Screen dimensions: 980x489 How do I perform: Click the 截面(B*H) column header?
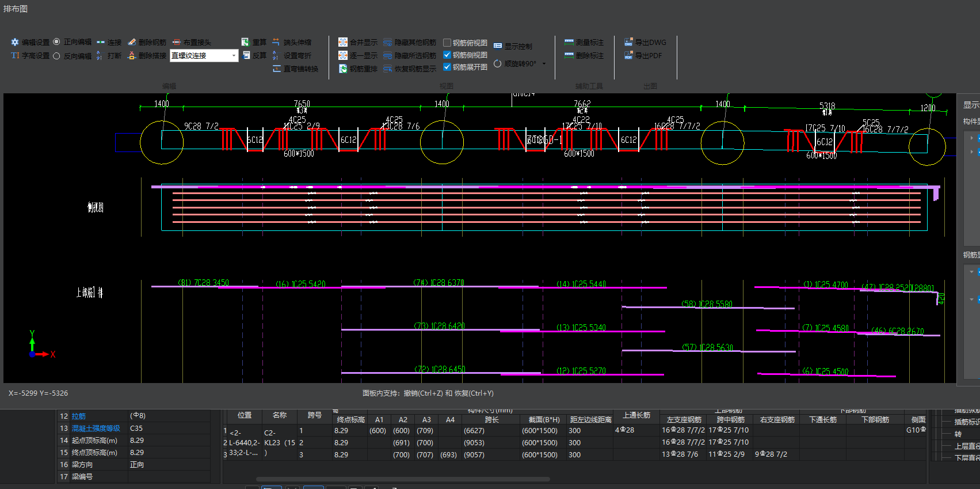(544, 420)
